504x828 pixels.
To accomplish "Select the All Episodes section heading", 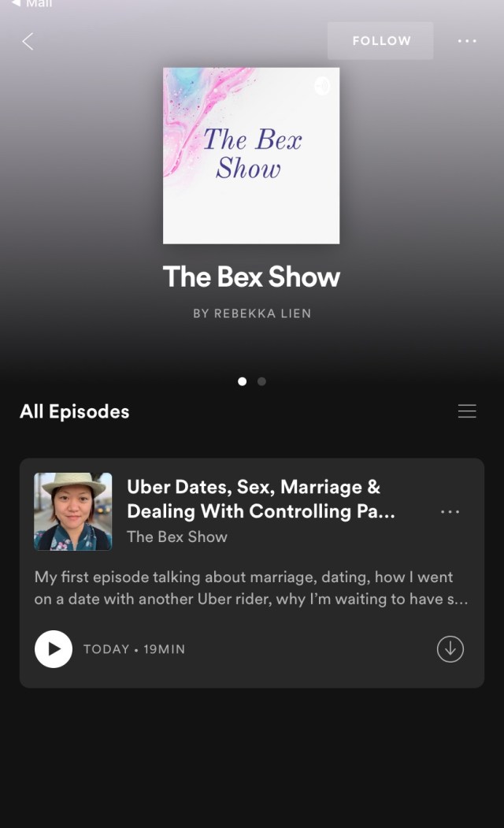I will pyautogui.click(x=75, y=411).
